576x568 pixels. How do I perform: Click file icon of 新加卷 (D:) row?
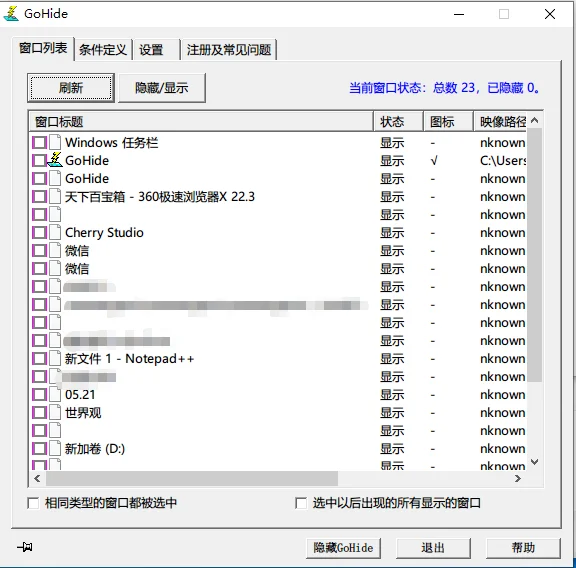coord(55,448)
